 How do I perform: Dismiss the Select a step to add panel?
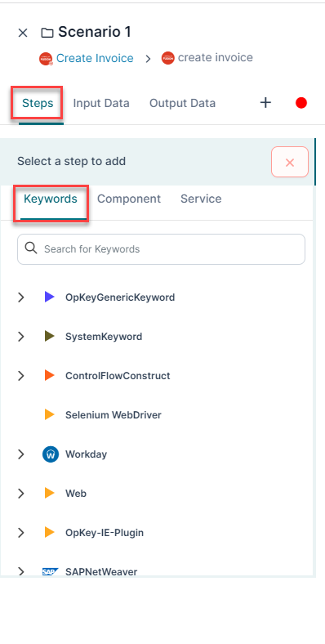(290, 162)
